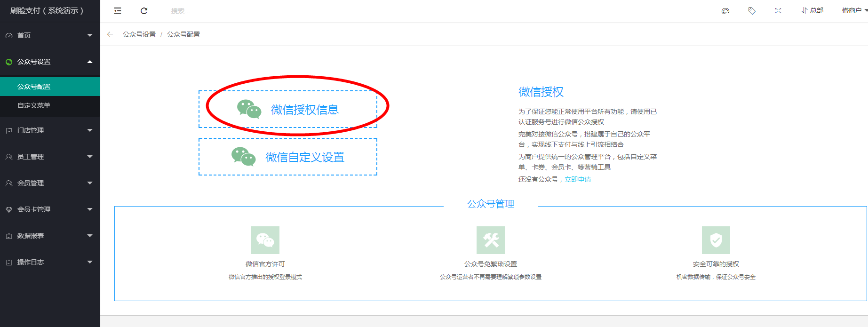Open the 懎商户 account dropdown

point(854,10)
